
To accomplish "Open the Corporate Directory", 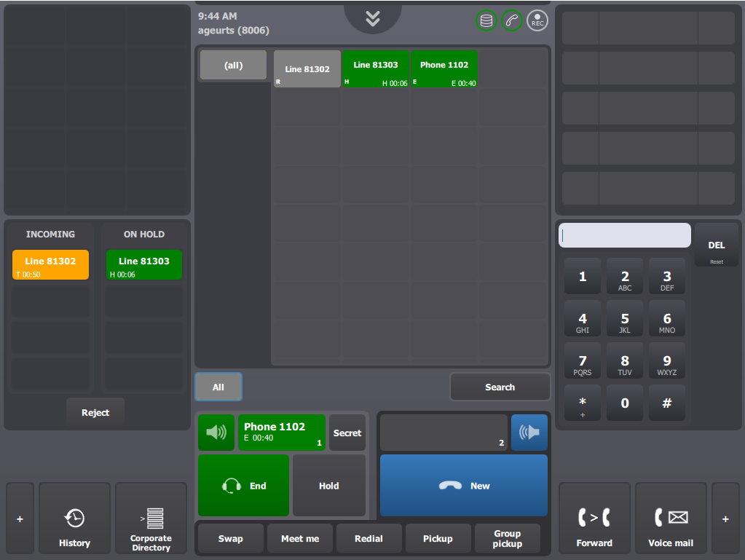I will click(151, 518).
